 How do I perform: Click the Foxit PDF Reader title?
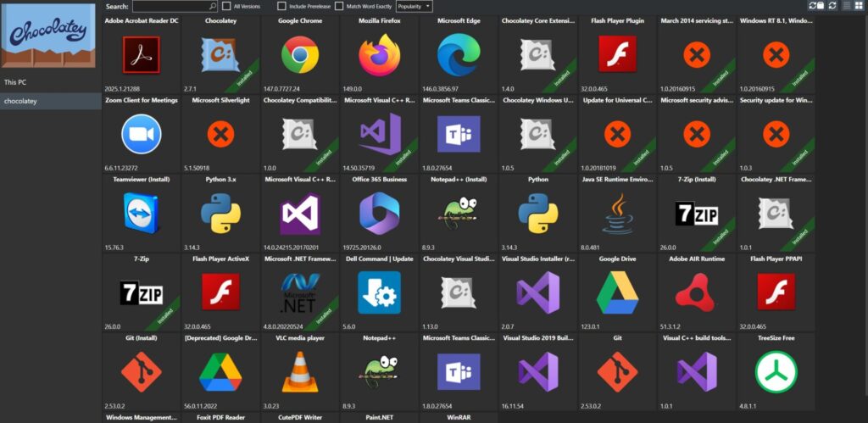[x=220, y=417]
